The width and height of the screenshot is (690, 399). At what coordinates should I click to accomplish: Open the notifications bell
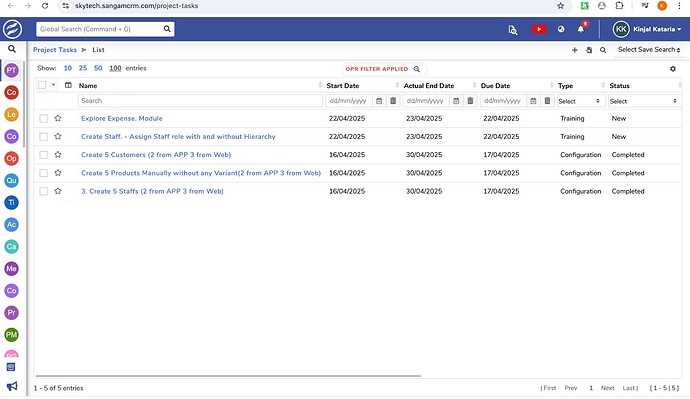(581, 29)
